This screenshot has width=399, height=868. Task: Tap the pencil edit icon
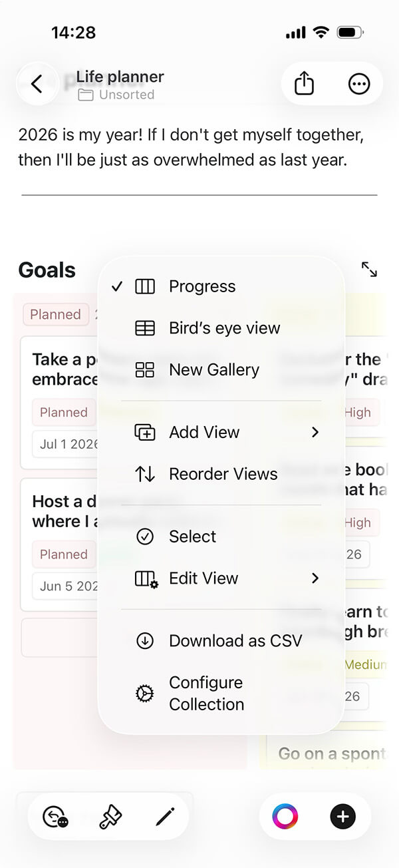(165, 816)
